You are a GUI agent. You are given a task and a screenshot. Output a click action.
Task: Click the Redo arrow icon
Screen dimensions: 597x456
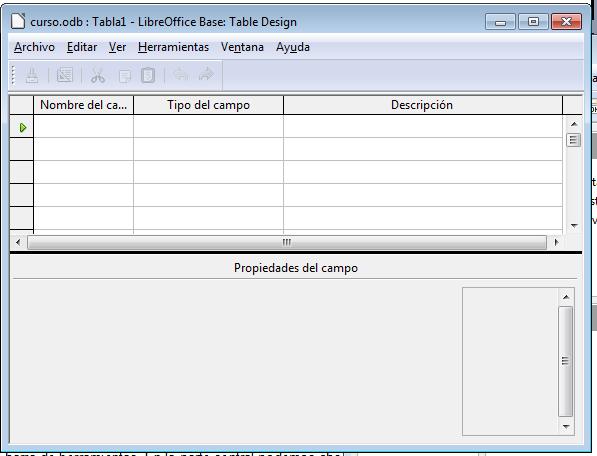206,74
